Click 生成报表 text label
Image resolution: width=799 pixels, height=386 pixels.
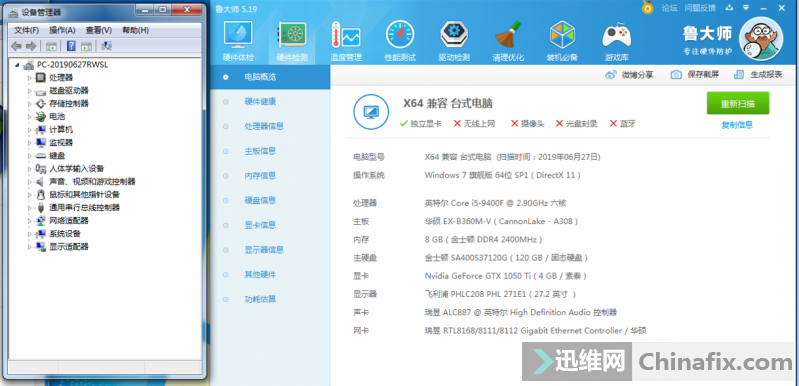pos(766,75)
